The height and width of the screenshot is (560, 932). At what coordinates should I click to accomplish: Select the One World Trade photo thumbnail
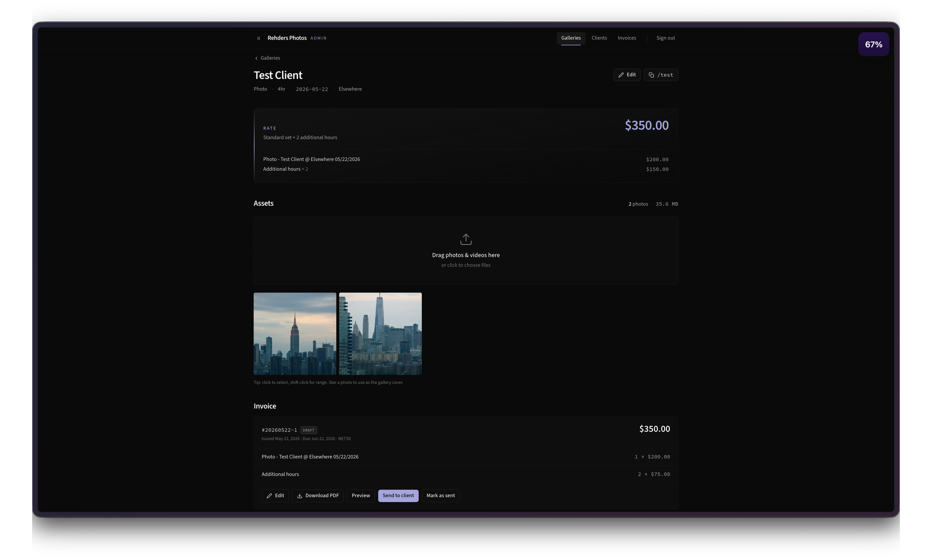tap(380, 334)
